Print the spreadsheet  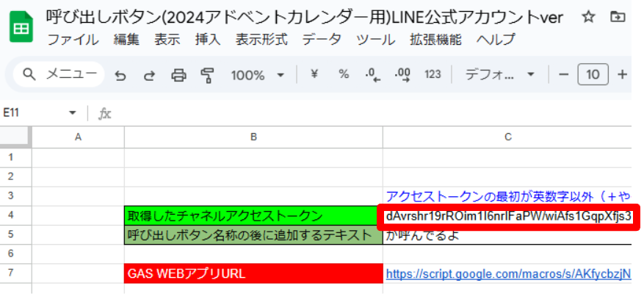coord(178,75)
